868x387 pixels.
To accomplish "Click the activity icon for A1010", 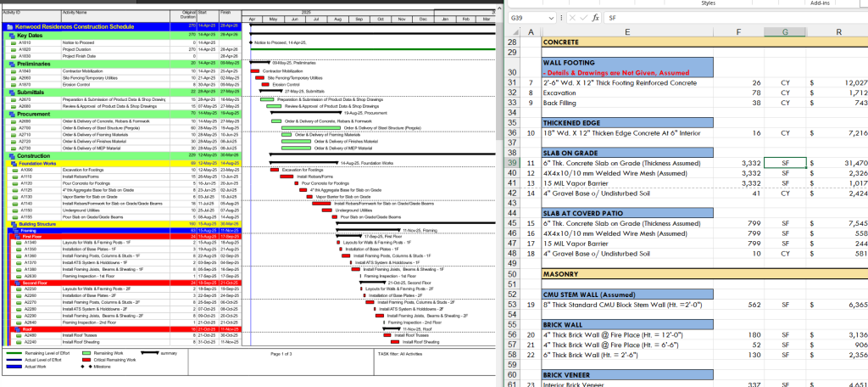I will click(14, 42).
